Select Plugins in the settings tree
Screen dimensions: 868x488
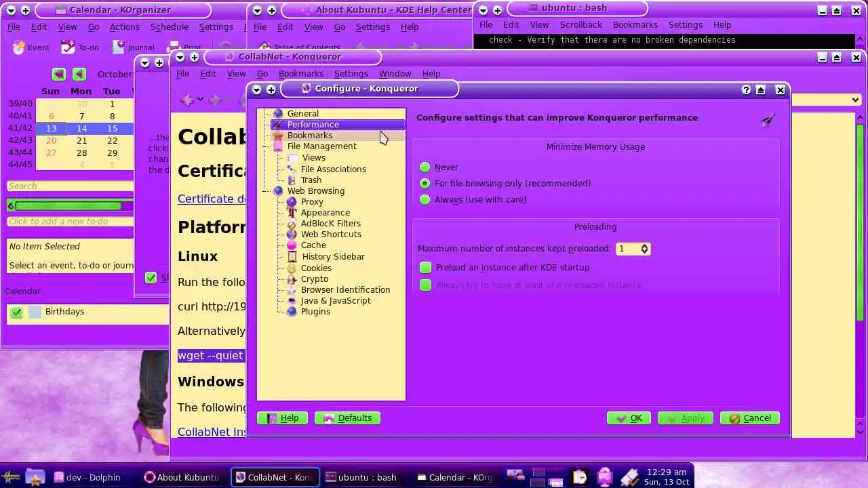[315, 311]
